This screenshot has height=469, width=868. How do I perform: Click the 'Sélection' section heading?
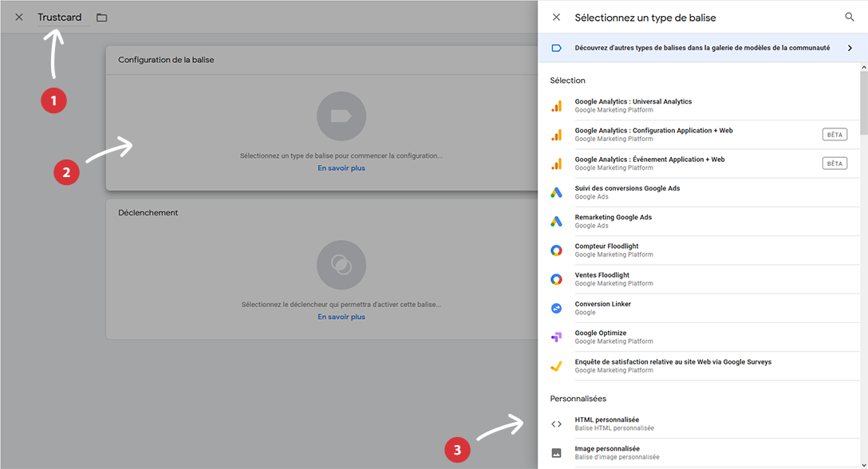567,81
